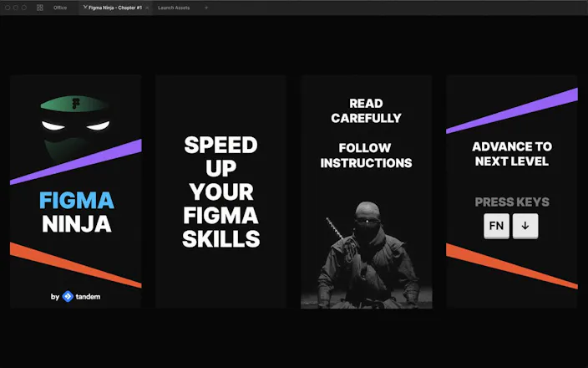Click the tandem logo icon
Viewport: 588px width, 368px height.
pyautogui.click(x=68, y=296)
